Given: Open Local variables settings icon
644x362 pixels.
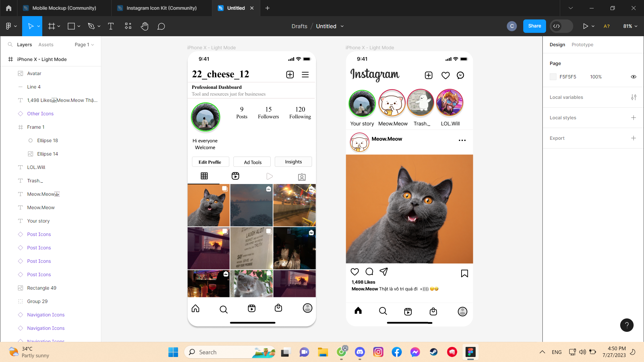Looking at the screenshot, I should point(634,97).
